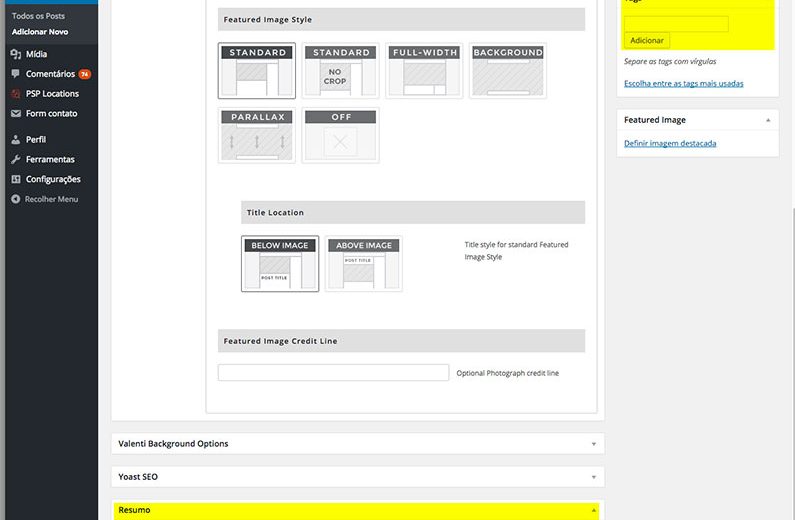Click the Configurações settings icon
This screenshot has width=795, height=520.
(x=16, y=179)
